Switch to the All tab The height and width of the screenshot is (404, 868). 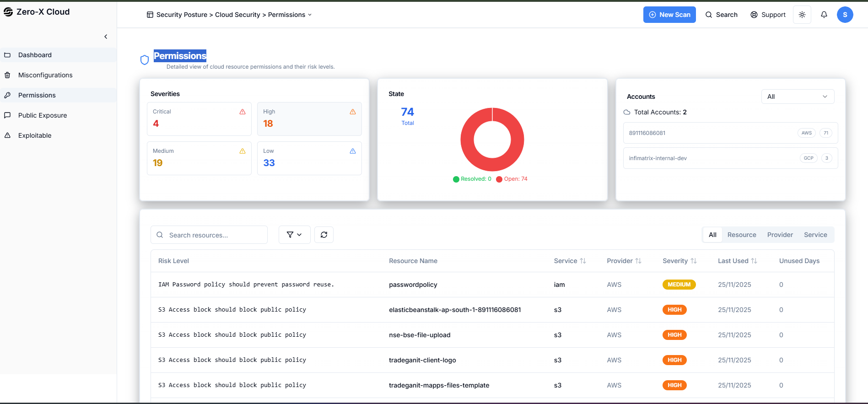[712, 235]
